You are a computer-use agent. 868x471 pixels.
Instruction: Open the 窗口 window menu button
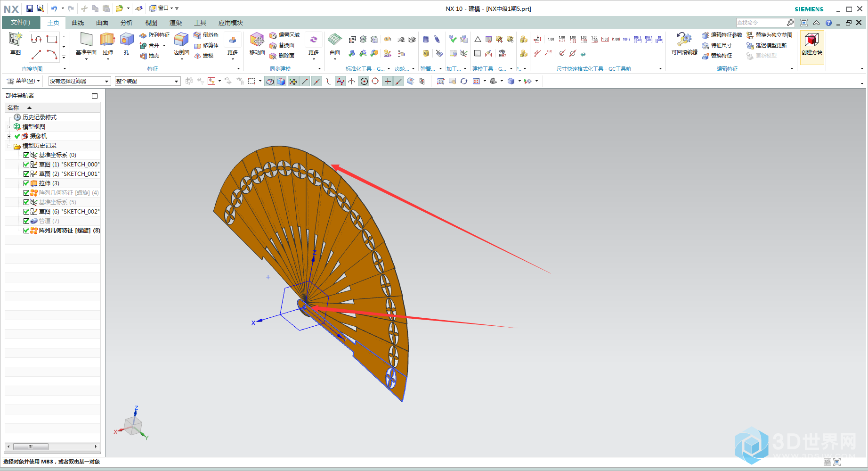161,8
